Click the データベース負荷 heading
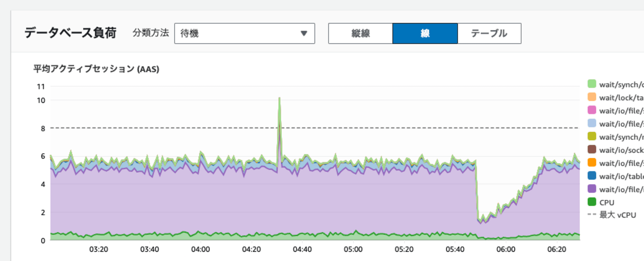 [x=70, y=33]
